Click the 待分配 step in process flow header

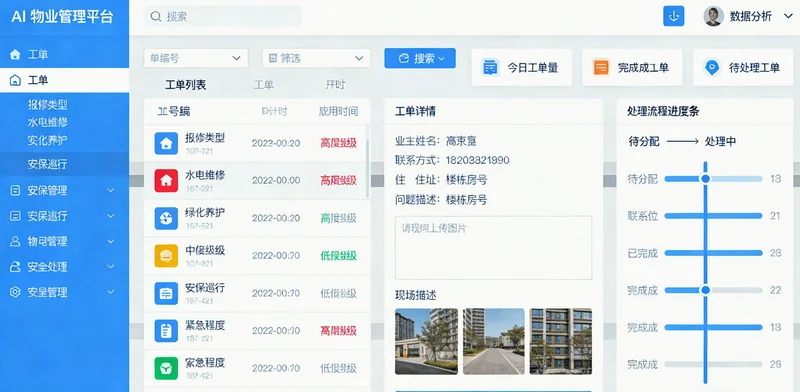[644, 142]
